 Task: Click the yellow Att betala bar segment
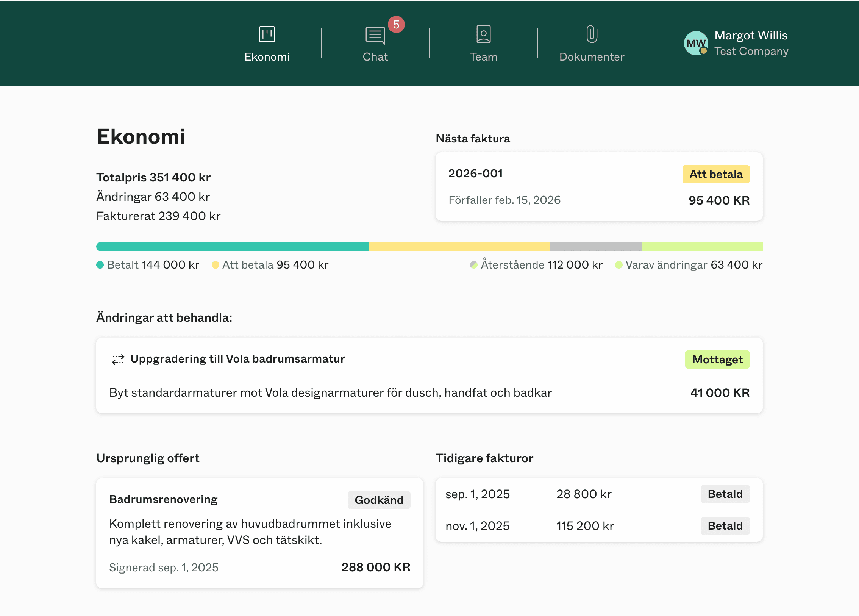[x=459, y=247]
